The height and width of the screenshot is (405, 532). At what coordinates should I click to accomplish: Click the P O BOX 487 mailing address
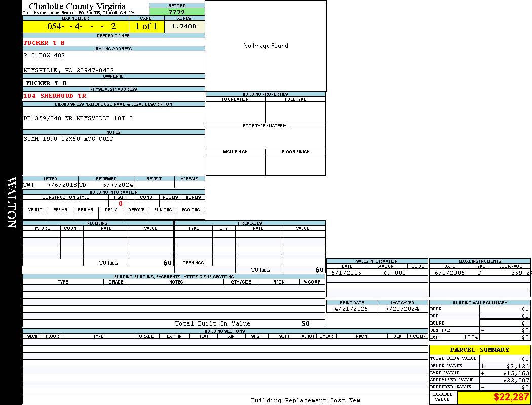[x=45, y=55]
